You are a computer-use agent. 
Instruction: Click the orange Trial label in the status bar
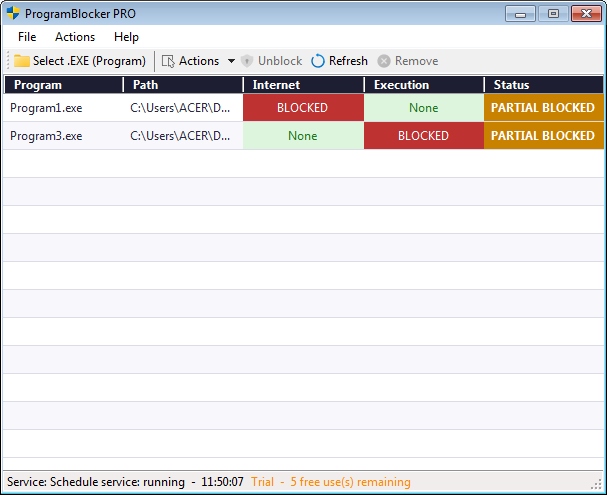click(262, 482)
